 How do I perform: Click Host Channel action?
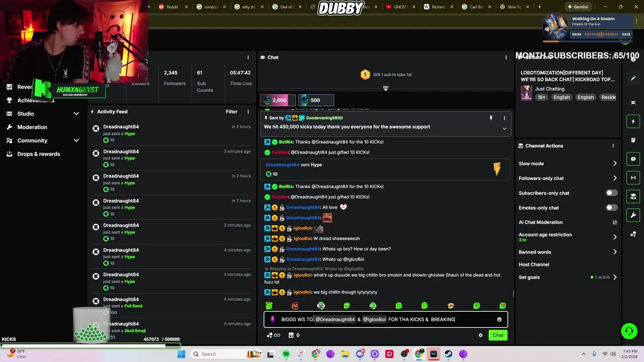(534, 264)
